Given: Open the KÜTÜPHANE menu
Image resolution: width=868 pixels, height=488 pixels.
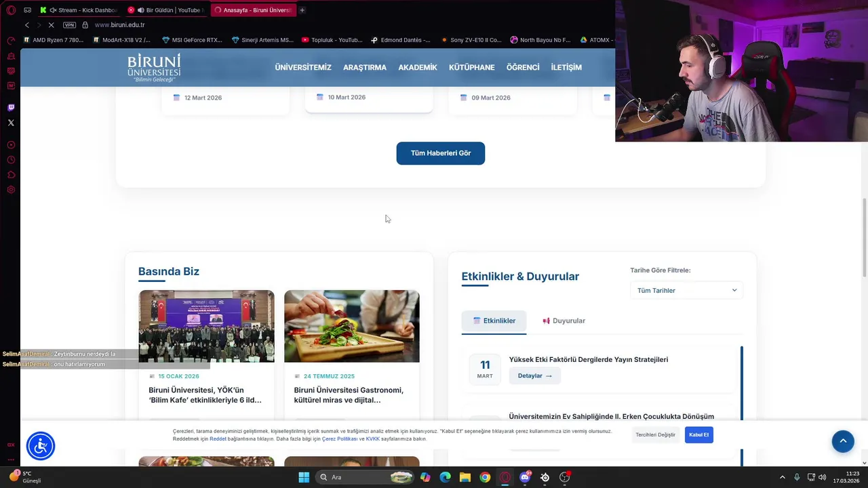Looking at the screenshot, I should (472, 67).
